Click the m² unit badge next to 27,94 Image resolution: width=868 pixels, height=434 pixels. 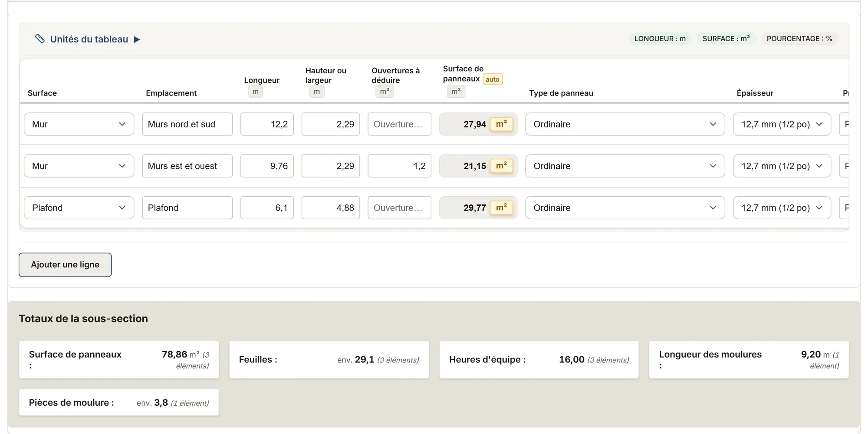501,124
